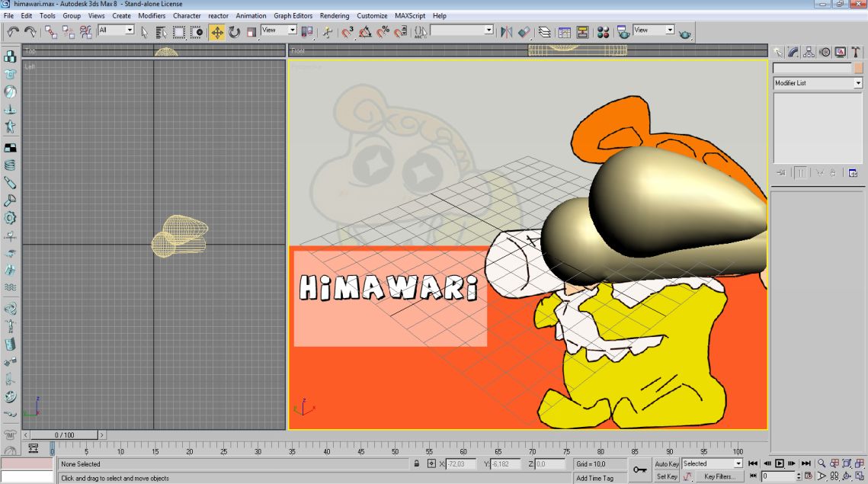
Task: Open the selection filter dropdown showing All
Action: coord(116,30)
